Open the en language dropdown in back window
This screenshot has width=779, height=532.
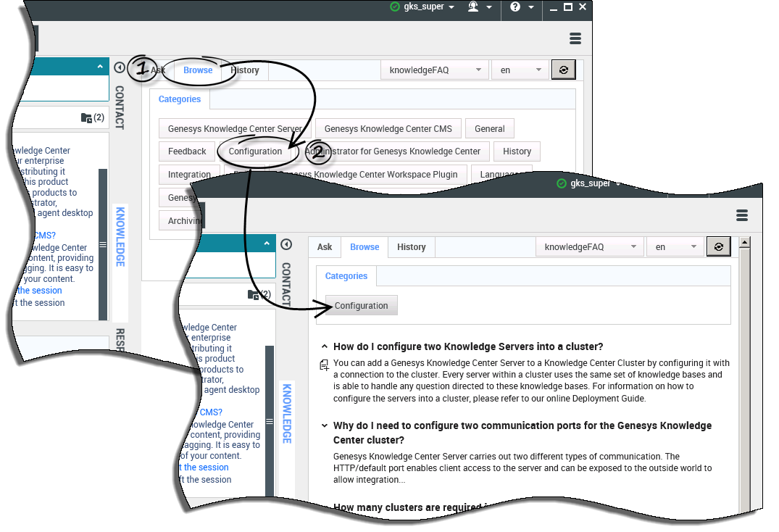[520, 70]
